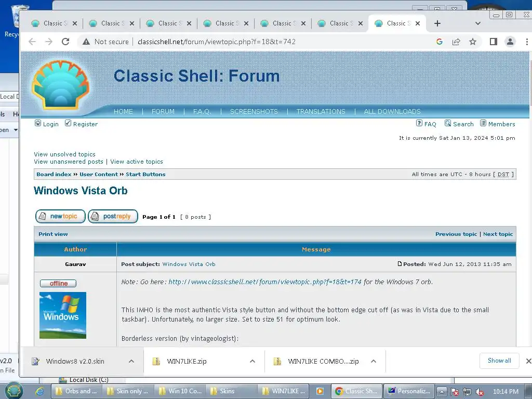Open WIN7LIKE COMBO zip download options chevron
Viewport: 532px width, 399px height.
[374, 362]
